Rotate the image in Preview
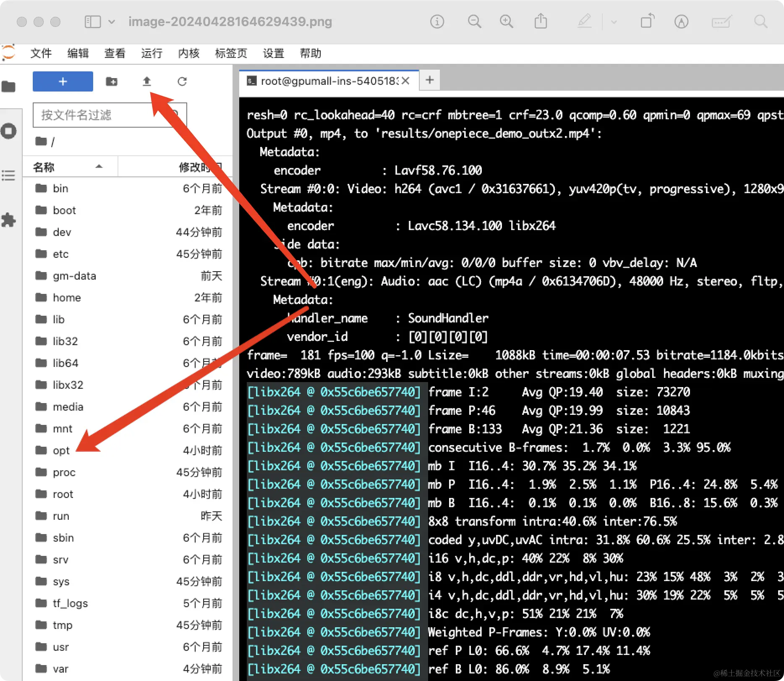This screenshot has height=681, width=784. 648,21
